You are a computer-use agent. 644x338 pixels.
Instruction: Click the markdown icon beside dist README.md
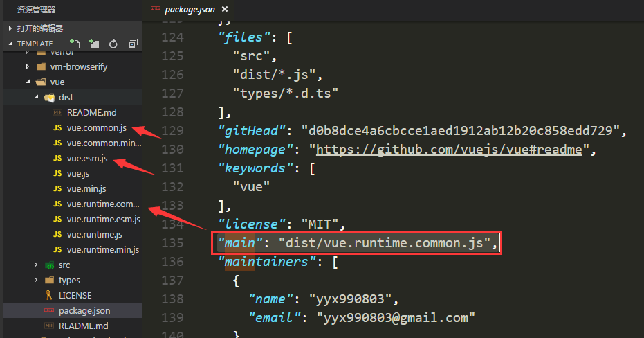[57, 112]
